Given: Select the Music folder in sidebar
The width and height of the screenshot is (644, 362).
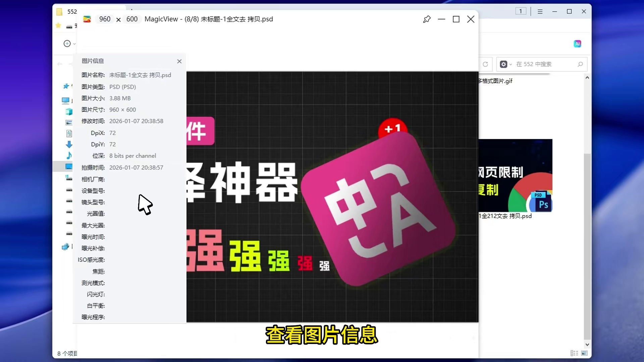Looking at the screenshot, I should pos(69,156).
